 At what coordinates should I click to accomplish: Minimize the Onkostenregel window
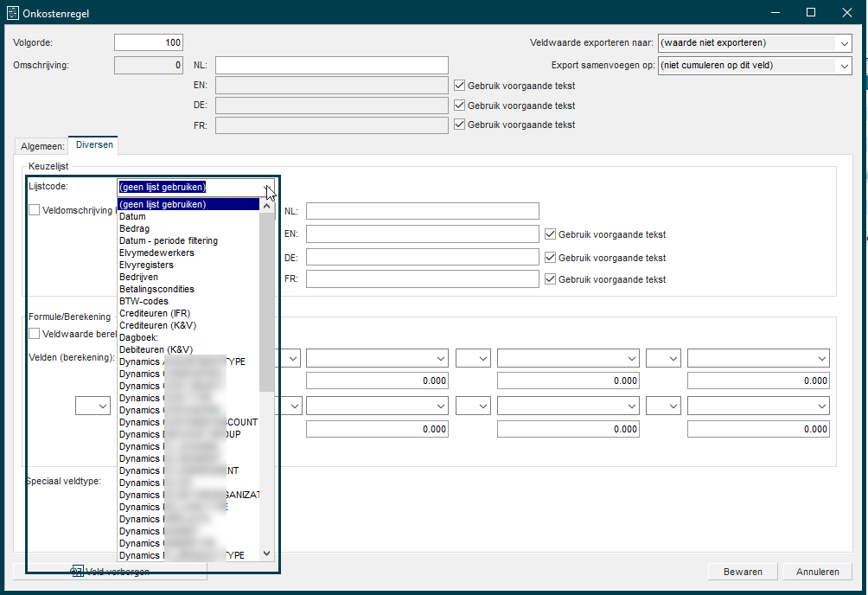[x=775, y=13]
